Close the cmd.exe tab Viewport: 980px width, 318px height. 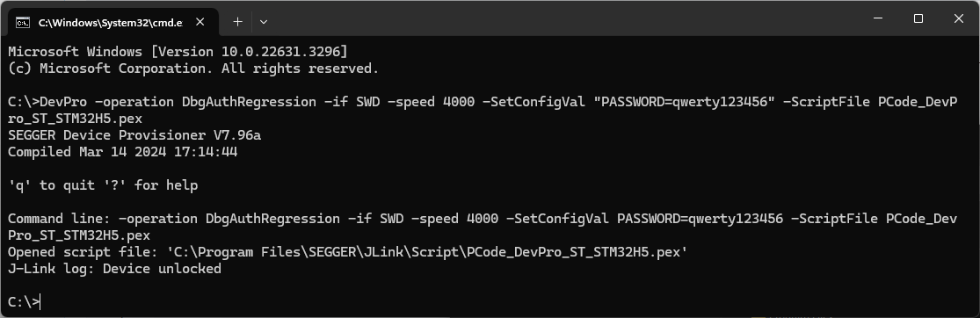200,22
